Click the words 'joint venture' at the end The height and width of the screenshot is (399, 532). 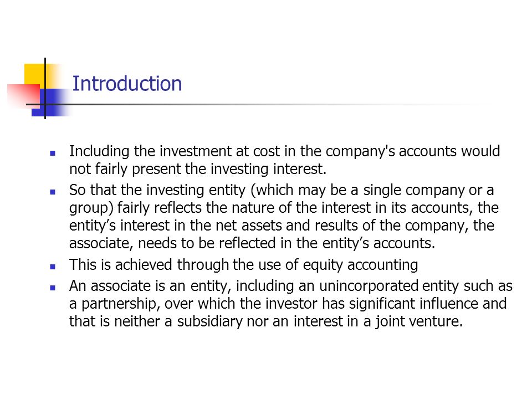point(418,321)
